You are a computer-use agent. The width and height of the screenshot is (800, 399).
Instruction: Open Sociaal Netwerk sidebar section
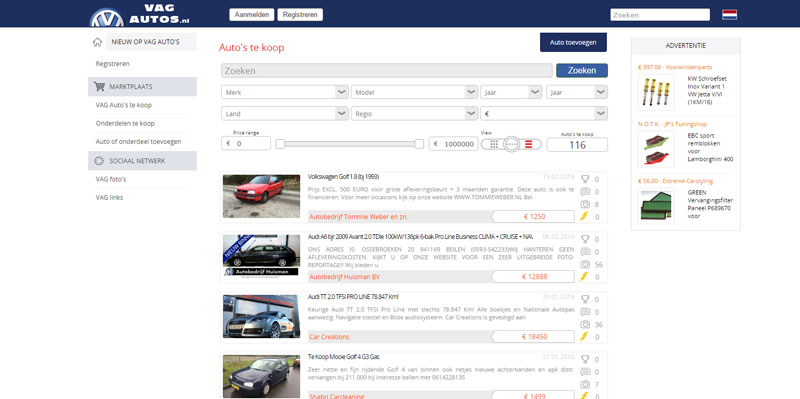142,161
